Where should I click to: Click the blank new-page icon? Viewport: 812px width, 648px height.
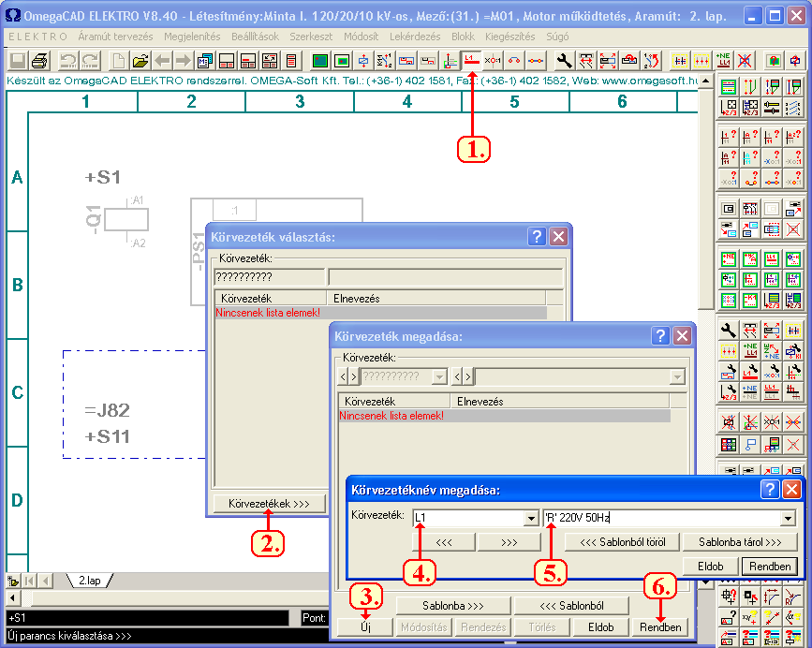tap(119, 61)
